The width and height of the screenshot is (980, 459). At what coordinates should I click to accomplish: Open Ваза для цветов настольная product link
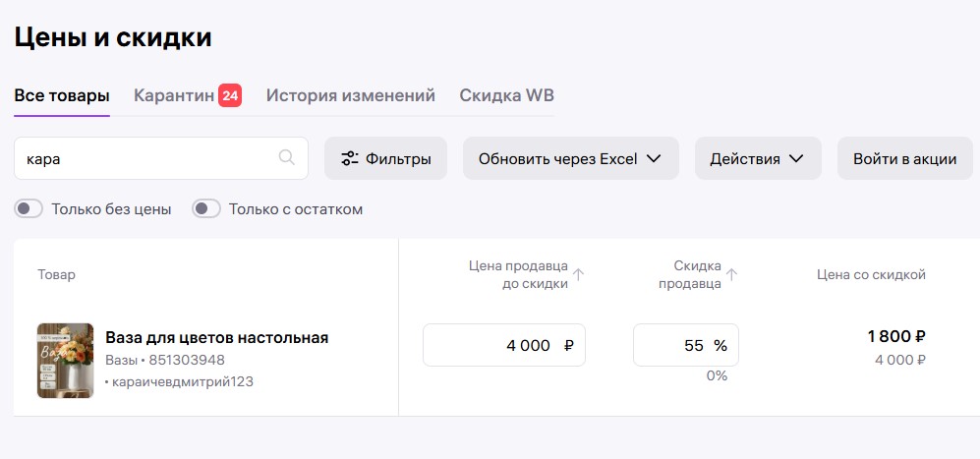point(216,337)
